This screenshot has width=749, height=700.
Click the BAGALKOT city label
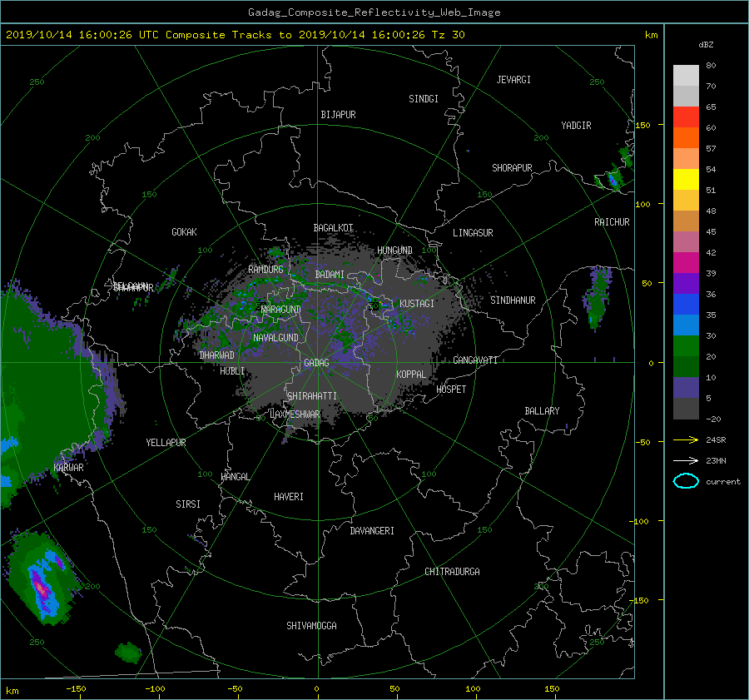tap(333, 228)
